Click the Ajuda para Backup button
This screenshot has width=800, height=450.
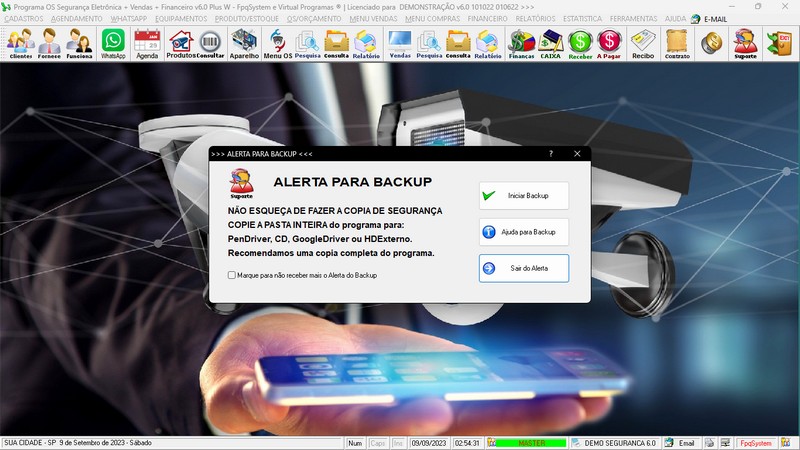523,232
